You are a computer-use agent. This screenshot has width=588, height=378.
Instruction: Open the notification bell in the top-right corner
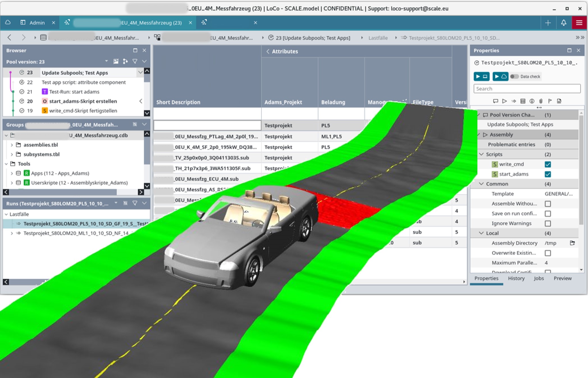point(564,22)
